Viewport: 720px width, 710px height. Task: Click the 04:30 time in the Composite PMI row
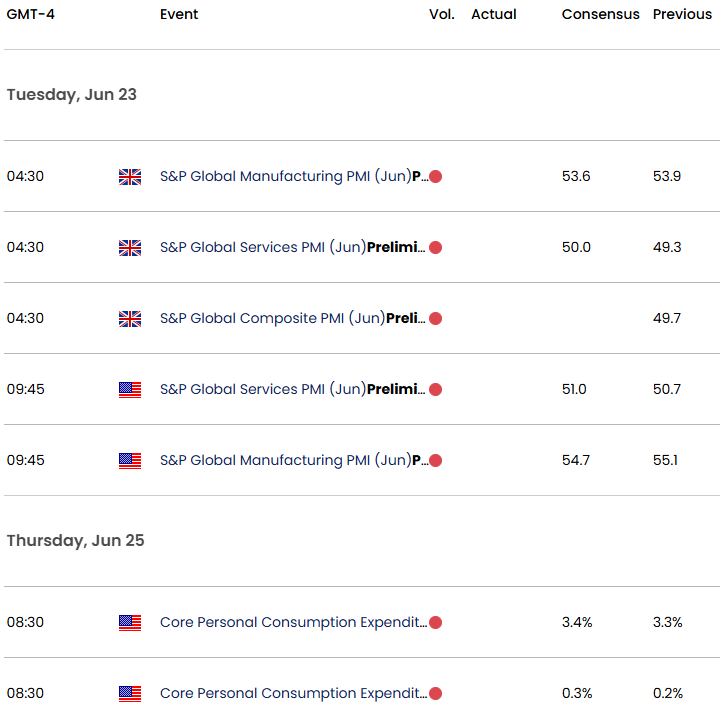(x=25, y=318)
